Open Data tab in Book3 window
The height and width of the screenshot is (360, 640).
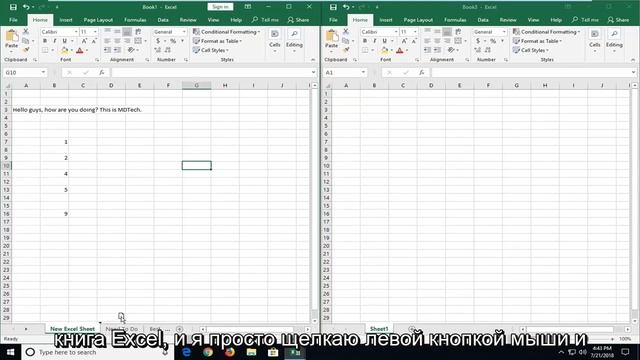(x=483, y=20)
